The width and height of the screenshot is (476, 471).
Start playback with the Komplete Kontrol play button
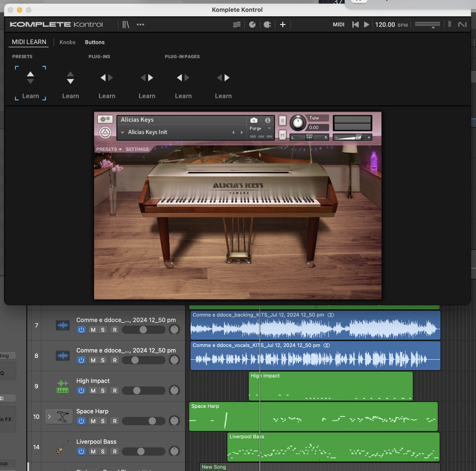pyautogui.click(x=367, y=24)
